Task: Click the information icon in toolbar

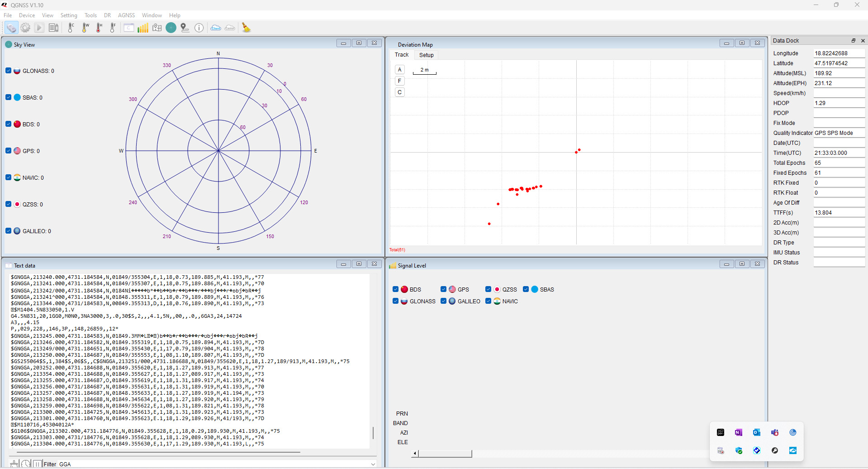Action: coord(199,28)
